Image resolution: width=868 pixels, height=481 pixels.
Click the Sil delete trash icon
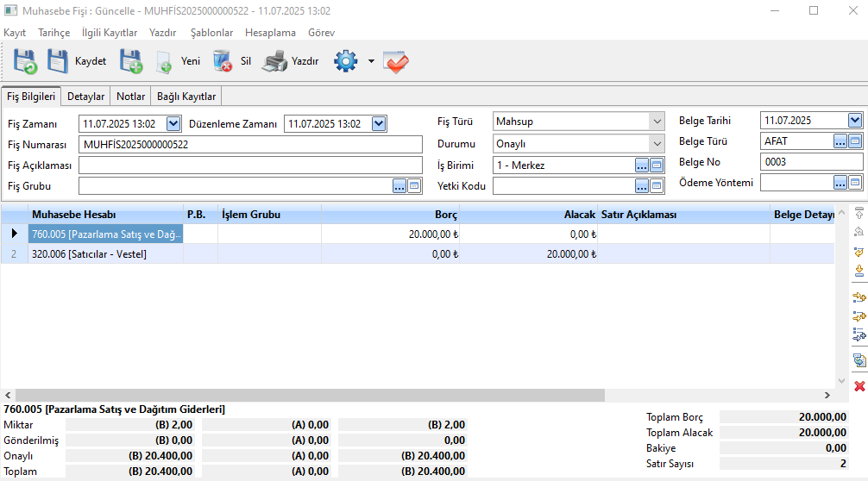(x=223, y=61)
